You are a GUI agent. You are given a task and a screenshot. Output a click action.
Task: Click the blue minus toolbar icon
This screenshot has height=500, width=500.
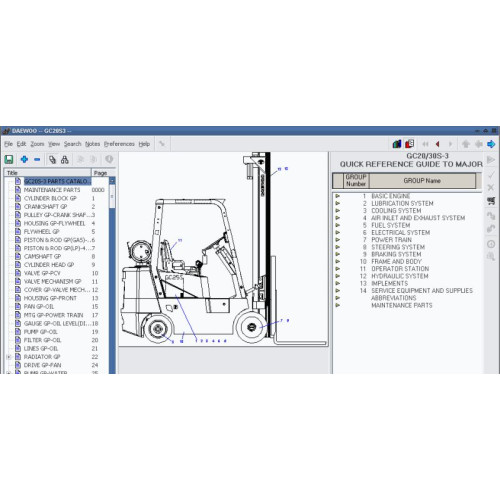[x=37, y=159]
